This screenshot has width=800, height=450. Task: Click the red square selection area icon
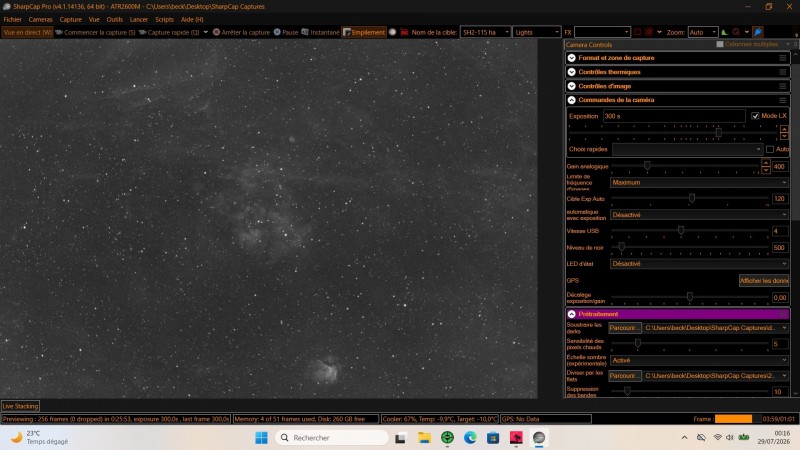pos(637,32)
